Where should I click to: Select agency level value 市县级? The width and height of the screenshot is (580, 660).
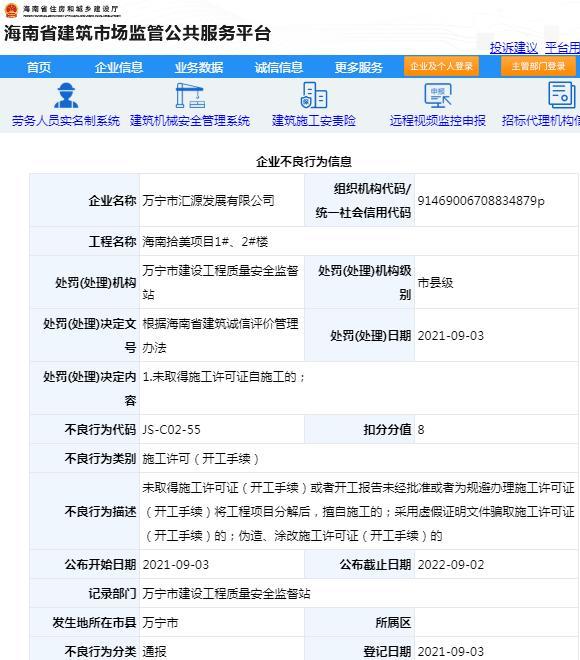click(435, 282)
